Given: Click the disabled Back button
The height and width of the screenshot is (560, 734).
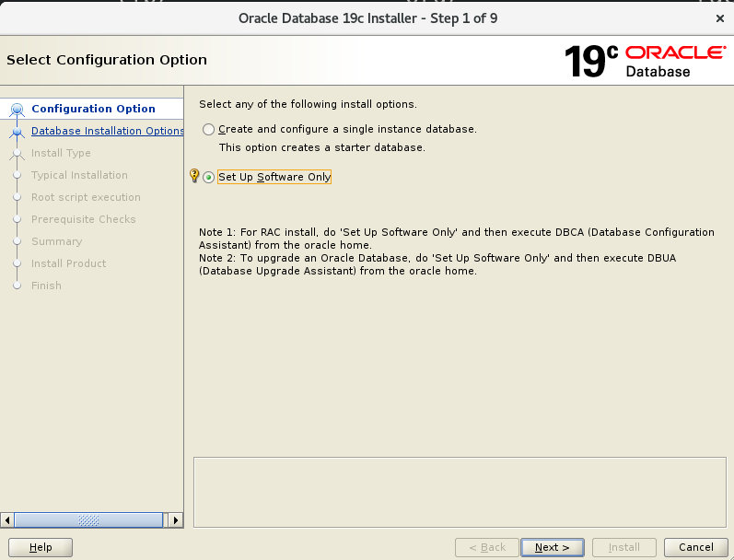Looking at the screenshot, I should [487, 547].
